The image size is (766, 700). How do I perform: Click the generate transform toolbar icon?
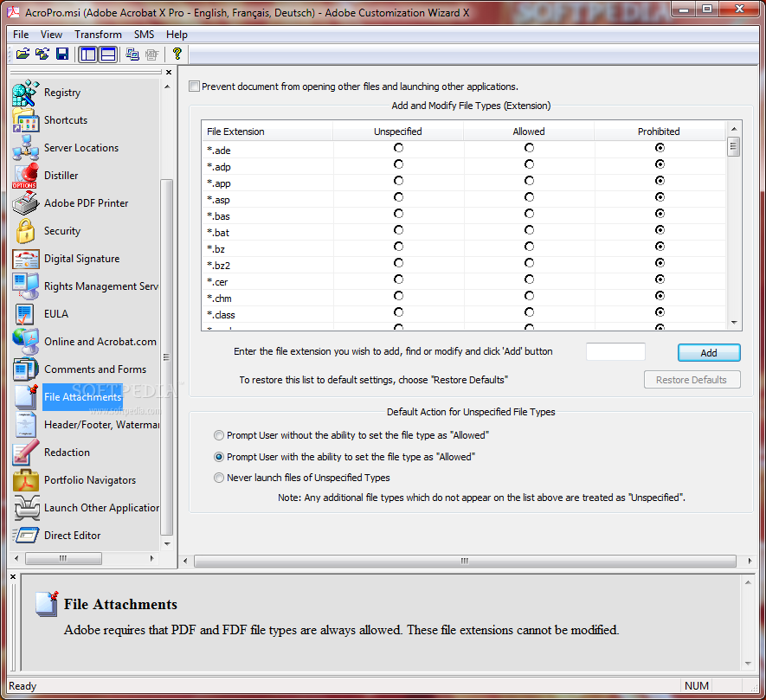coord(132,54)
